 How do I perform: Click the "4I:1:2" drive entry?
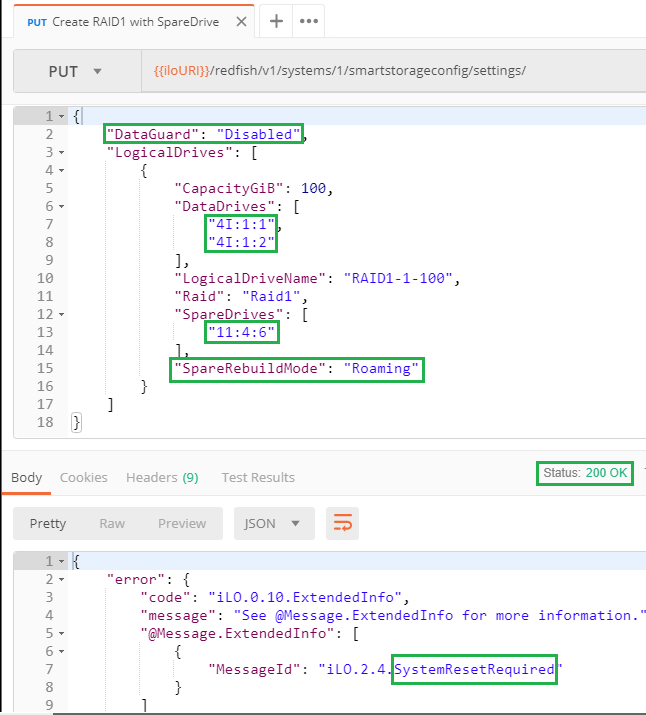point(241,242)
